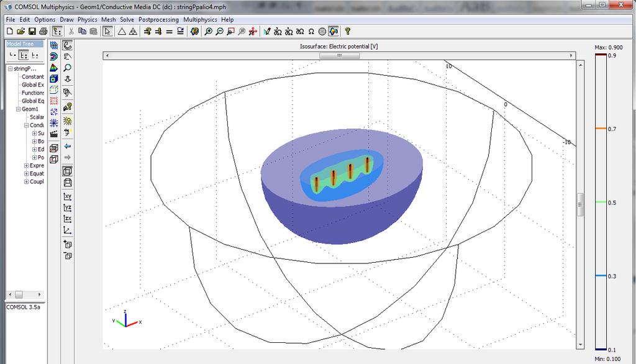Open the File menu
Screen dimensions: 636x364
(11, 19)
